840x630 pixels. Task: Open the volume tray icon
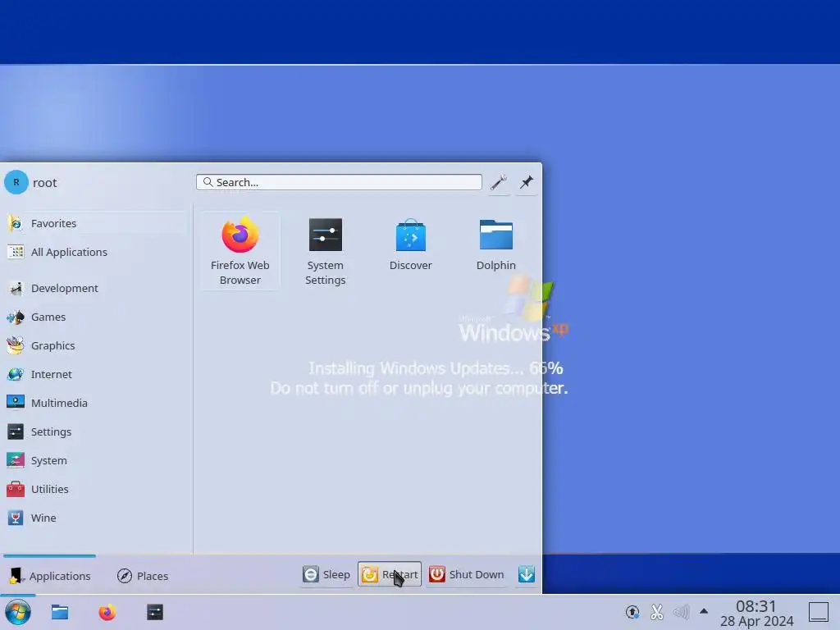(681, 612)
